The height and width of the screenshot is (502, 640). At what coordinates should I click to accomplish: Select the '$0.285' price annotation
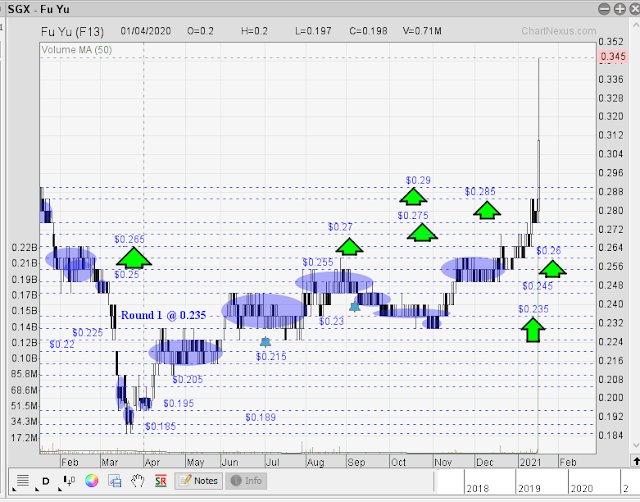480,191
